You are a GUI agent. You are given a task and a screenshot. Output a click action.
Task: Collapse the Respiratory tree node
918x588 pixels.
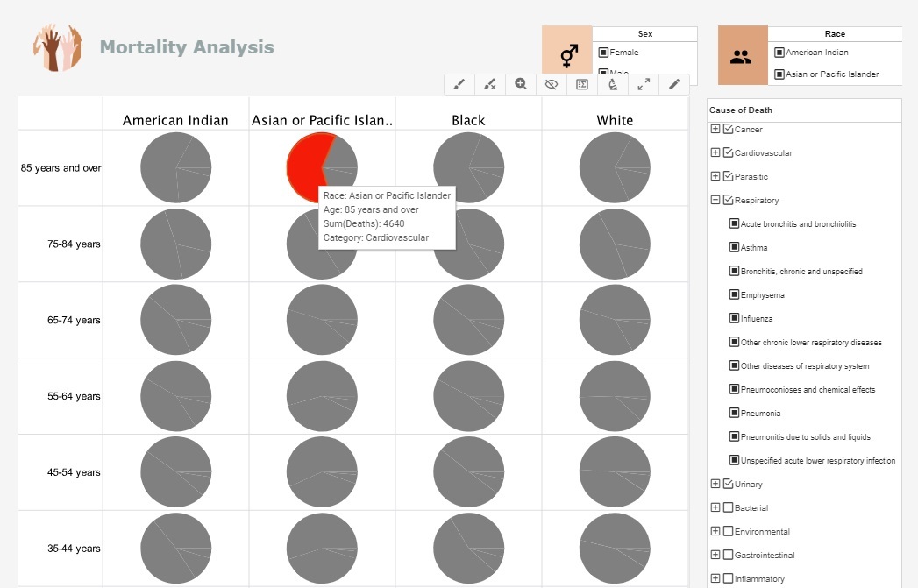(715, 200)
